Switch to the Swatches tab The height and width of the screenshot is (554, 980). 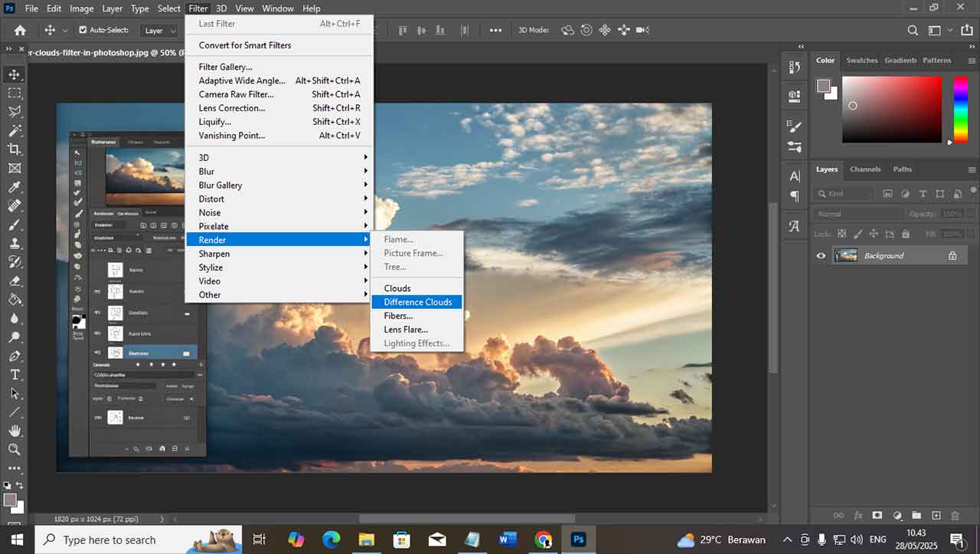tap(861, 61)
